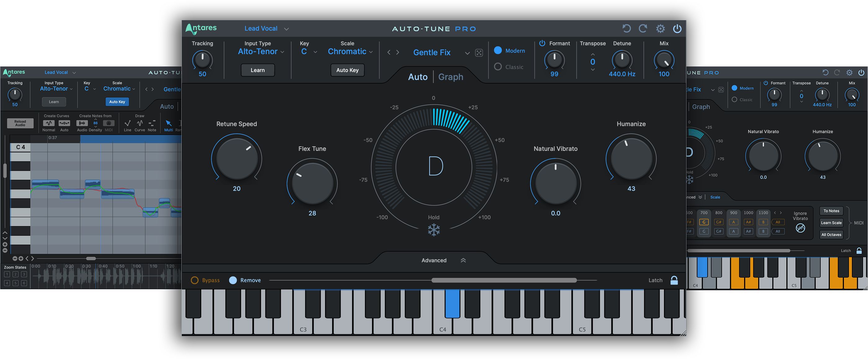Click the Learn button under Input Type
Image resolution: width=868 pixels, height=359 pixels.
tap(258, 70)
